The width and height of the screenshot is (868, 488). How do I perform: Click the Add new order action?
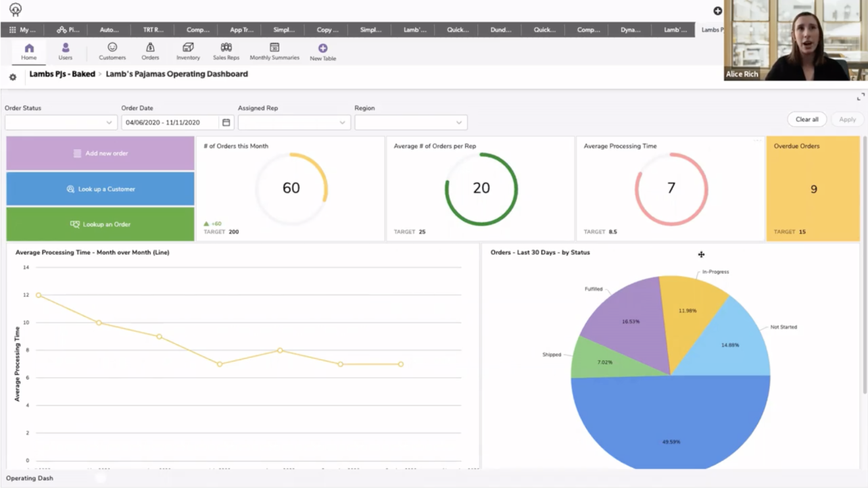(x=100, y=153)
